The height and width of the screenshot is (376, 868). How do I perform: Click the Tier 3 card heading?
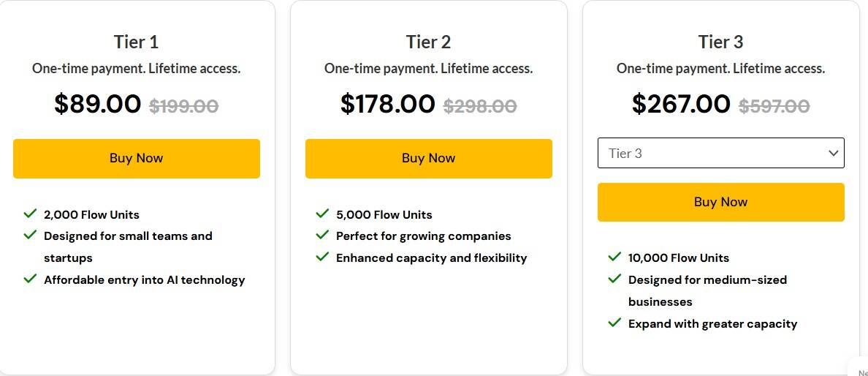721,42
